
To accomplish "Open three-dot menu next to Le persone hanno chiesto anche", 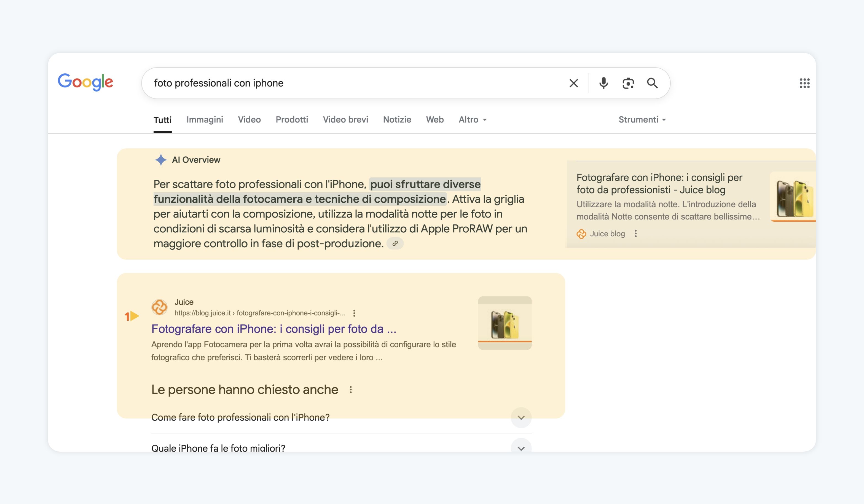I will click(351, 390).
